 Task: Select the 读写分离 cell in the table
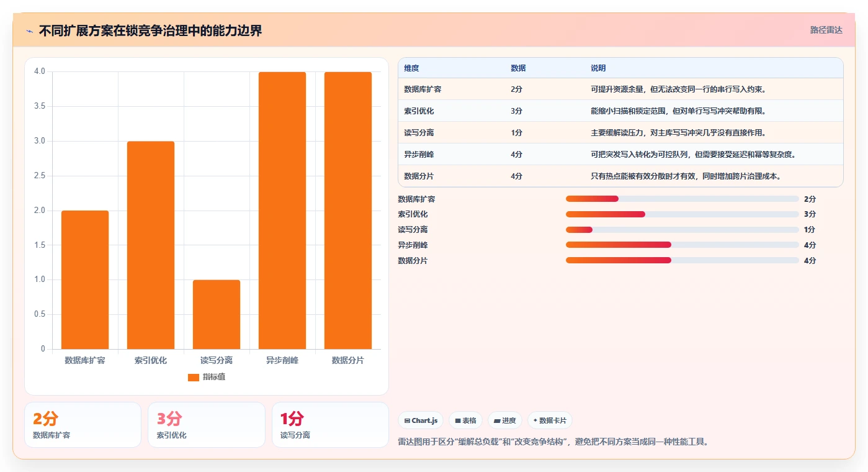[x=419, y=133]
